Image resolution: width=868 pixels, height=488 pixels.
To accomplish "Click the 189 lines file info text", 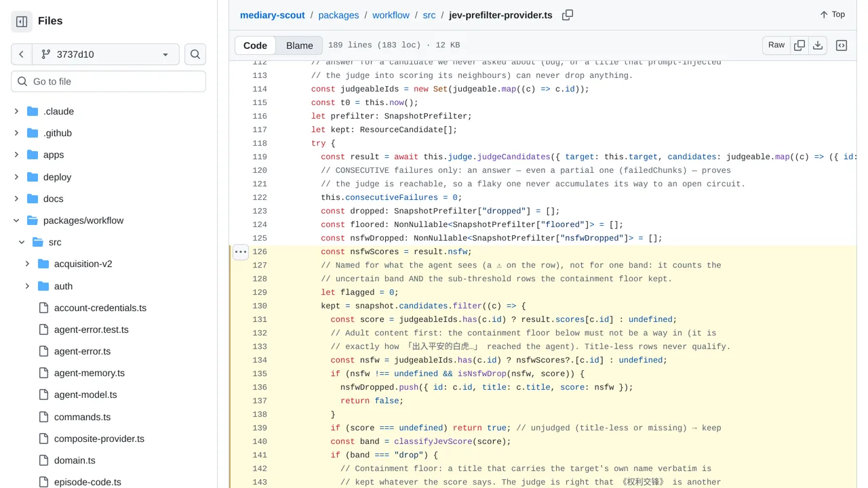I will [394, 45].
